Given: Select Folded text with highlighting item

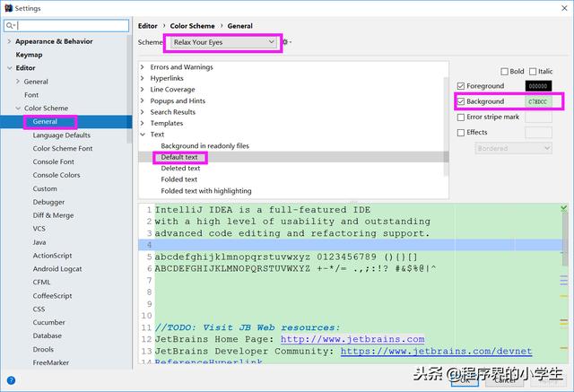Looking at the screenshot, I should pos(206,191).
